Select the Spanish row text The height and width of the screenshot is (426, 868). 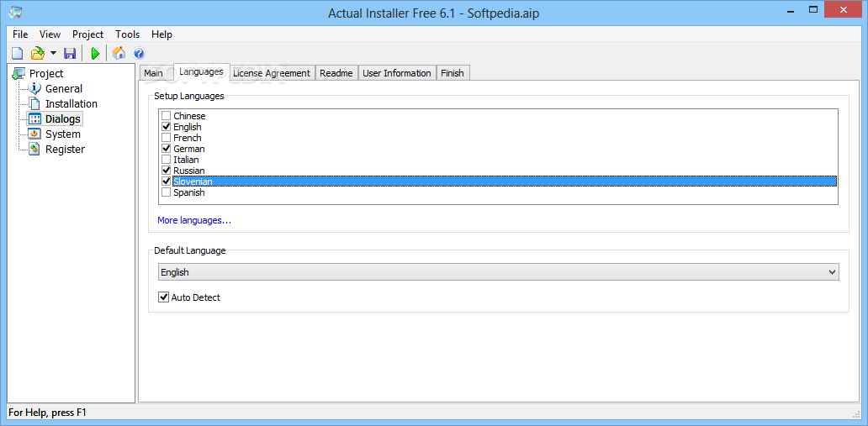click(x=189, y=192)
